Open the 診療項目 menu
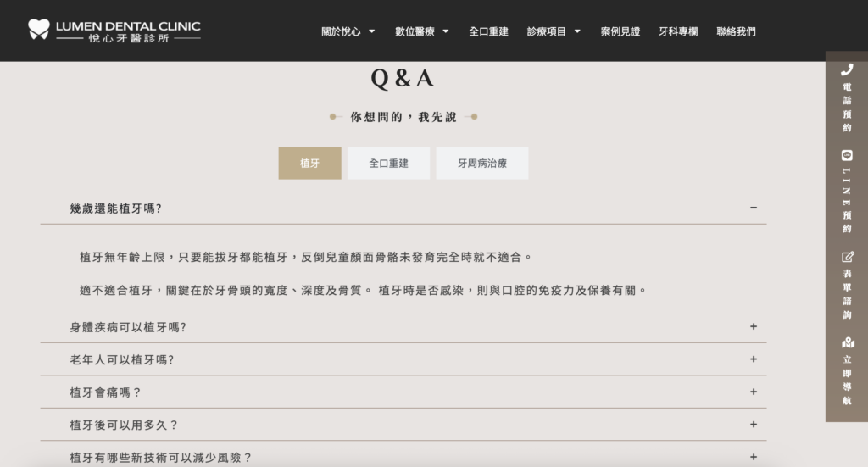 (547, 31)
